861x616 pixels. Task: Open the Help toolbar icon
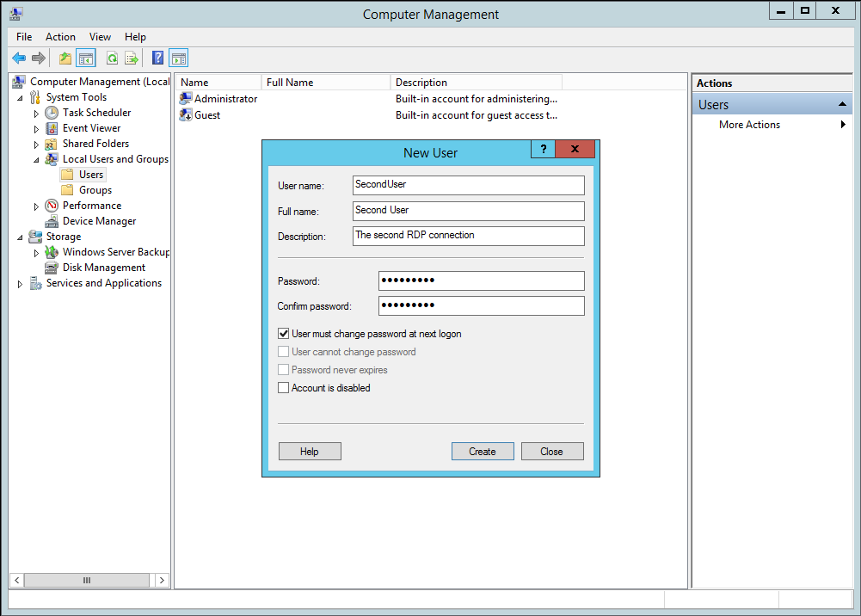(x=157, y=58)
